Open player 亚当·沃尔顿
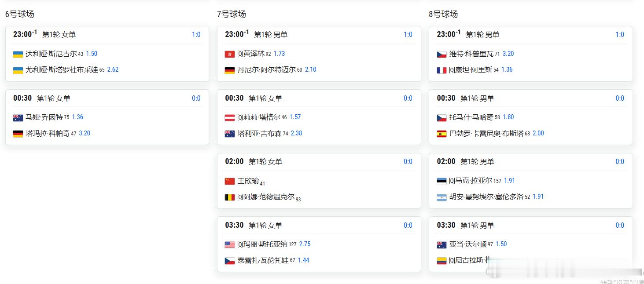Viewport: 644px width, 284px height. (x=467, y=244)
